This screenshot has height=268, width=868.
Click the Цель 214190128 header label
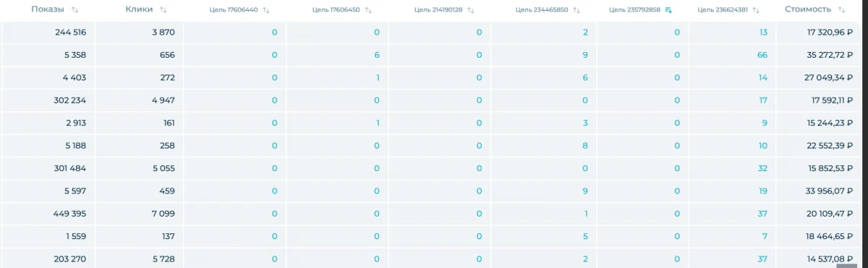[439, 10]
